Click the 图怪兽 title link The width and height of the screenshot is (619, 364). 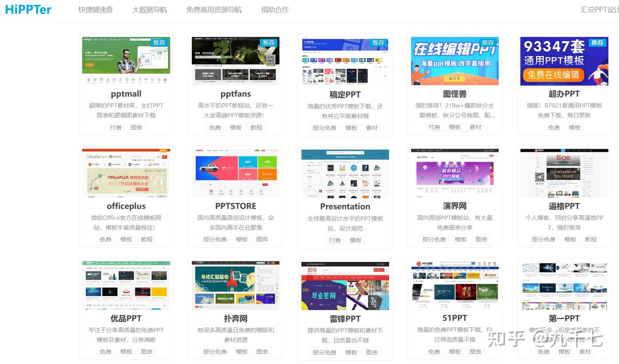tap(455, 94)
